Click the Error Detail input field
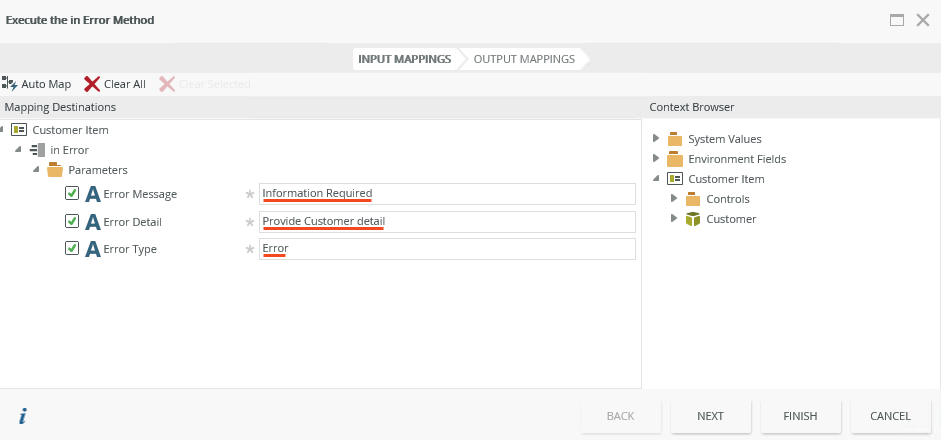This screenshot has height=440, width=941. (x=447, y=222)
